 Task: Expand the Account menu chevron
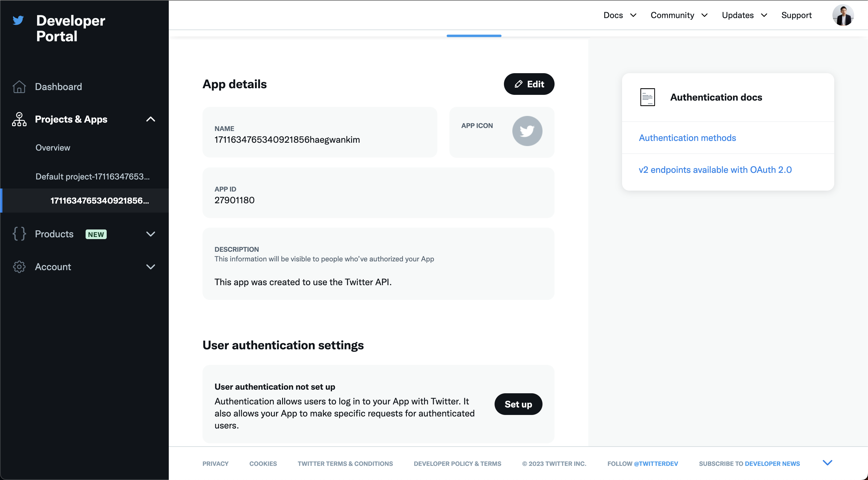[x=151, y=267]
